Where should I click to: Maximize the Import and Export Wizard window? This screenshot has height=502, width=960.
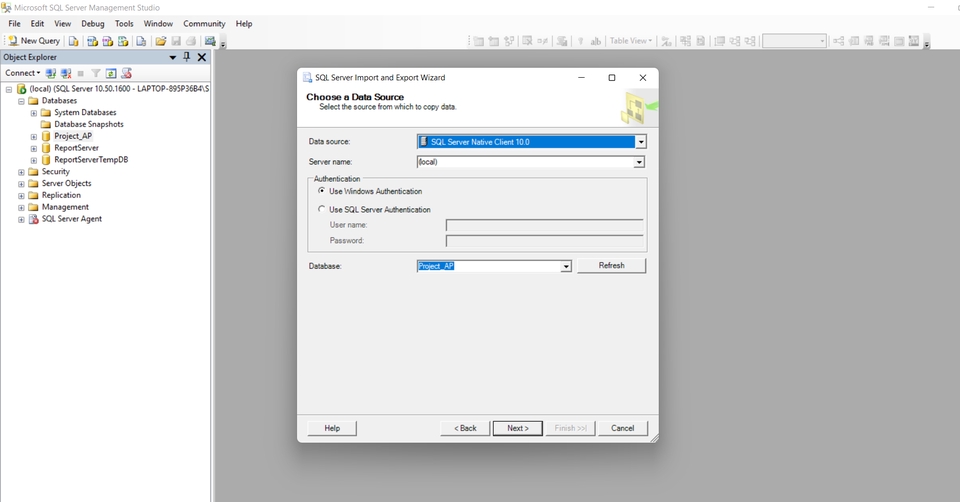pos(612,78)
